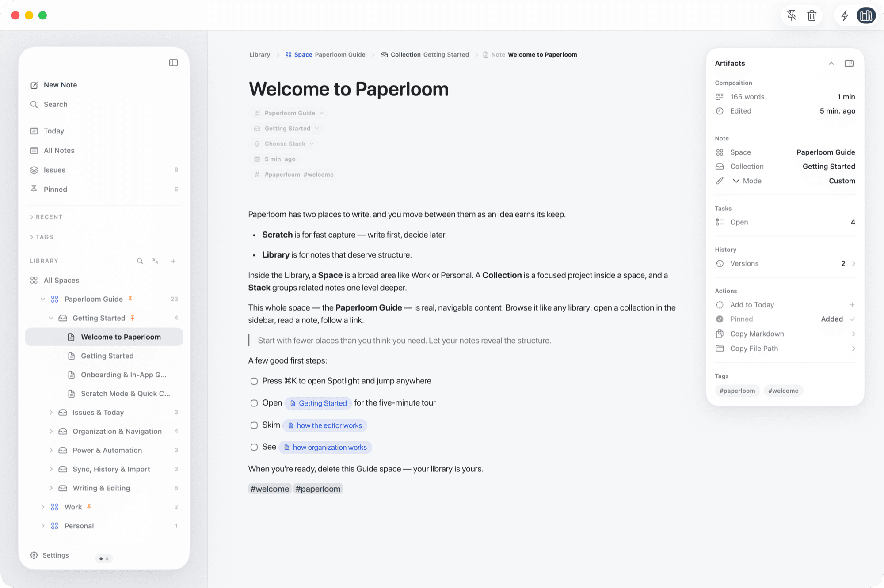Click the Open tasks row in Artifacts
This screenshot has height=588, width=884.
[x=785, y=222]
